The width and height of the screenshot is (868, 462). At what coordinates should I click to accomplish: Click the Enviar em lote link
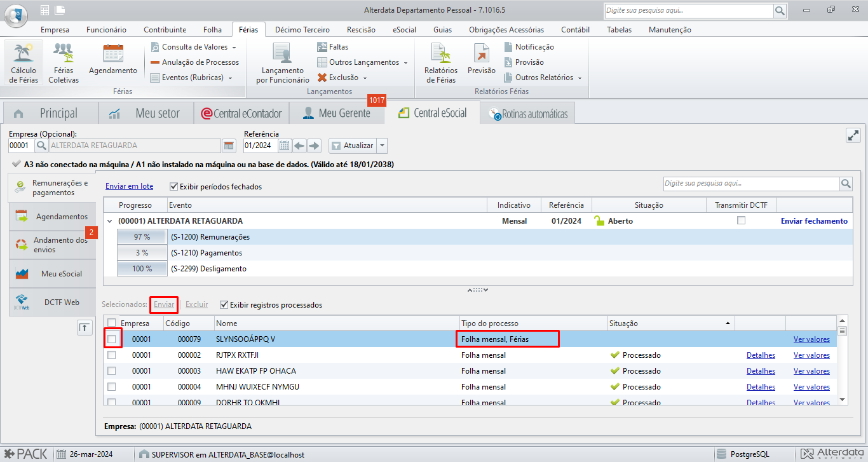(x=129, y=187)
